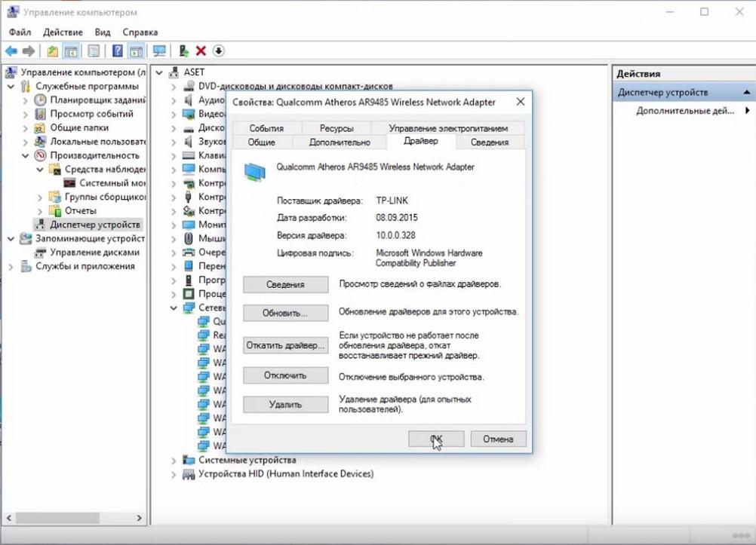Image resolution: width=756 pixels, height=545 pixels.
Task: Click the Обновить... button
Action: tap(285, 313)
